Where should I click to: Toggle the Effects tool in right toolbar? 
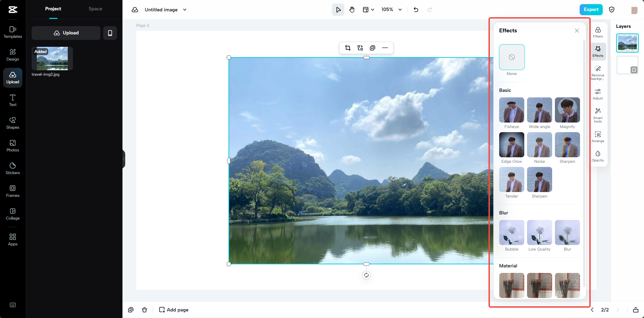pyautogui.click(x=598, y=51)
